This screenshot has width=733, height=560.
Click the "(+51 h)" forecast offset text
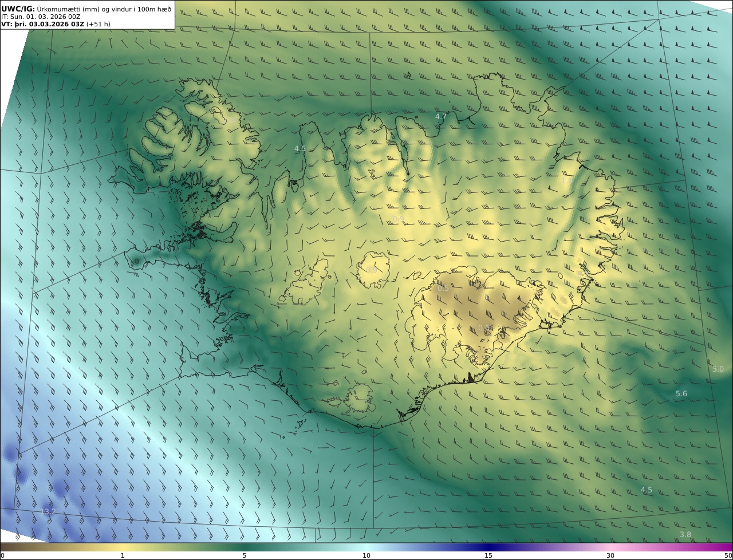click(x=98, y=24)
